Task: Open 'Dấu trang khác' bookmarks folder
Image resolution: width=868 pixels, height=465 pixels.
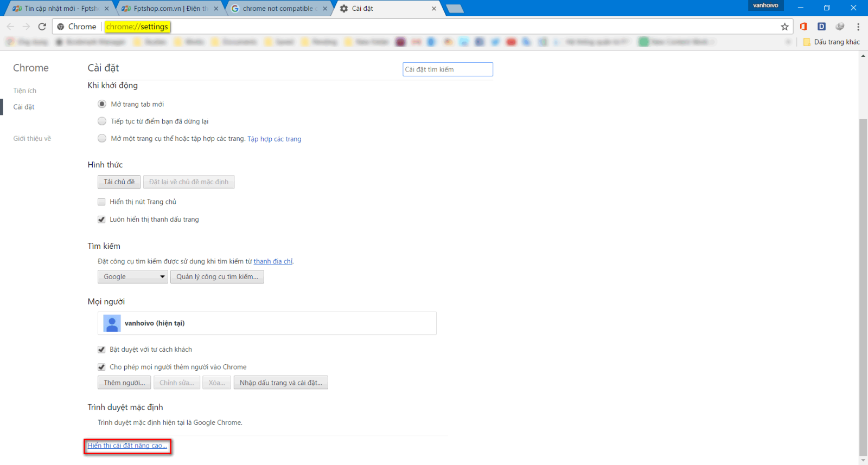Action: pyautogui.click(x=832, y=42)
